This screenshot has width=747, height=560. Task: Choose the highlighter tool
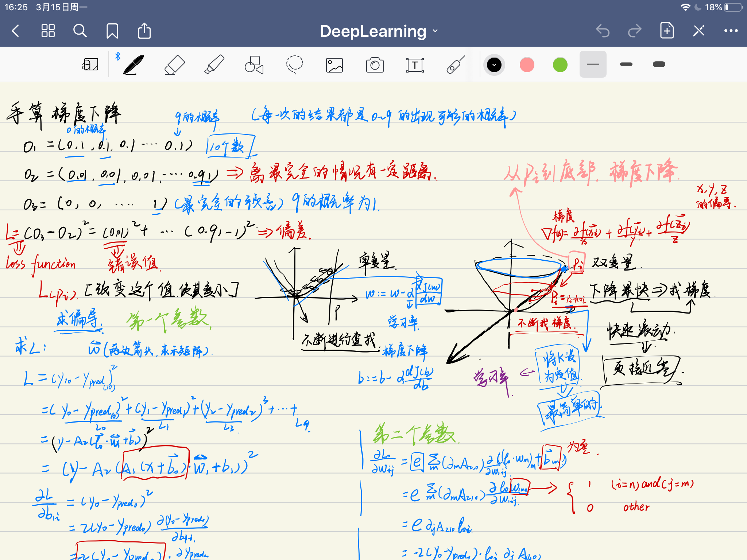tap(214, 65)
